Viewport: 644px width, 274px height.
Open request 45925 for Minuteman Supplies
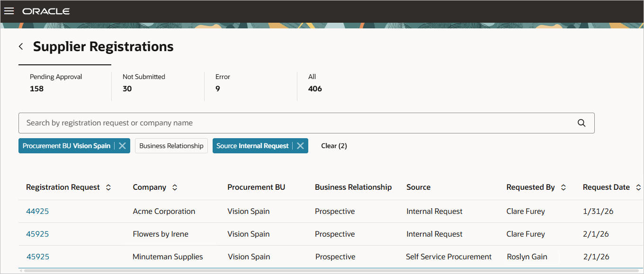point(37,257)
